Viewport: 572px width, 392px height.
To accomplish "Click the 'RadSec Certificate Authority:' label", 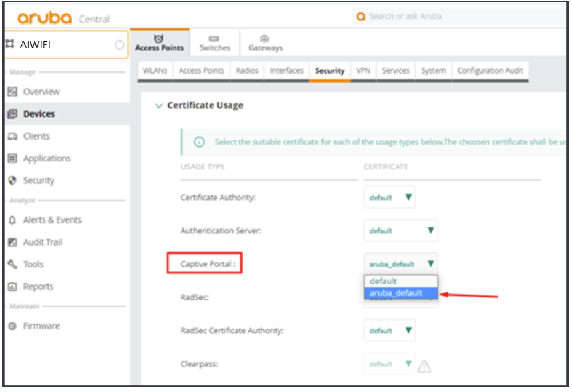I will pyautogui.click(x=232, y=330).
